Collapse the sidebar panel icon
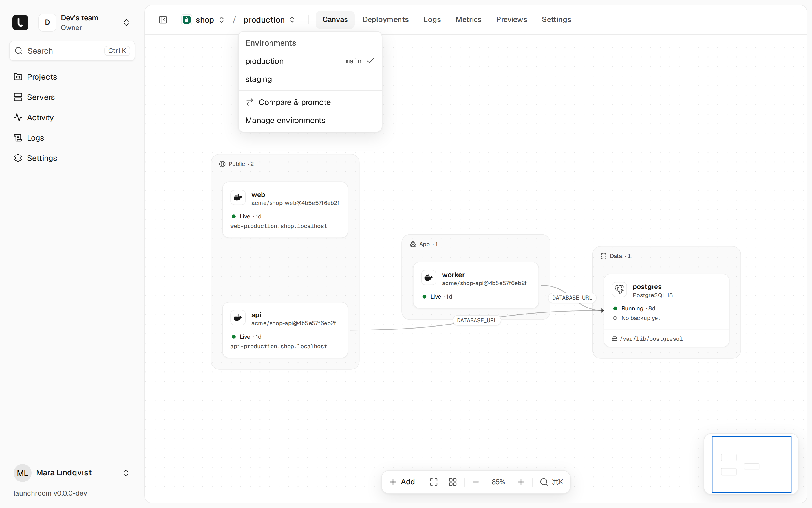The width and height of the screenshot is (812, 508). pos(163,20)
